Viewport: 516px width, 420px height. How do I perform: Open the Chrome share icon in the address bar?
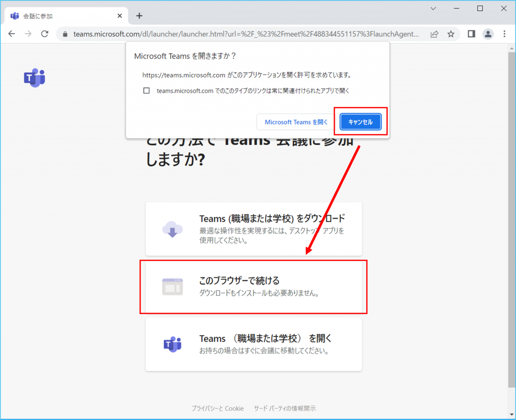434,34
